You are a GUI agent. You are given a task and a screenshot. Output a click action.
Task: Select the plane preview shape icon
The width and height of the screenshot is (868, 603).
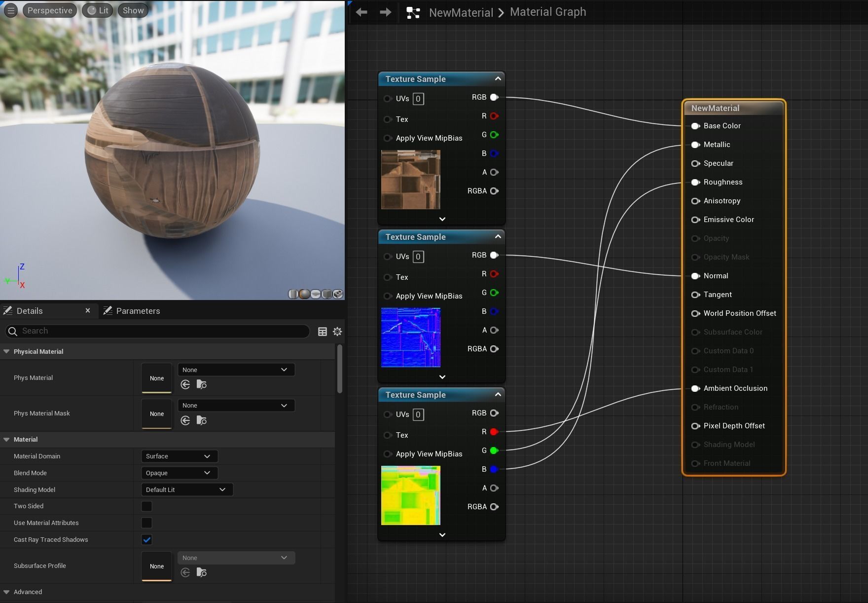[x=316, y=294]
